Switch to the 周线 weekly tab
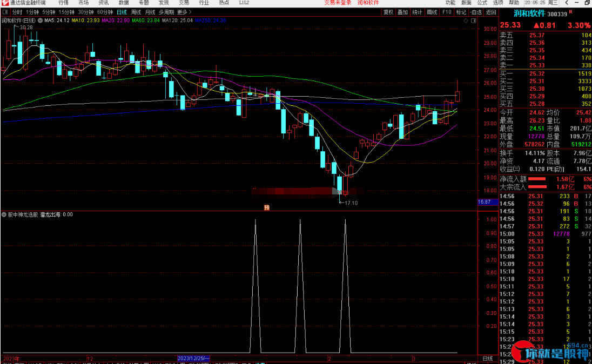 tap(136, 12)
